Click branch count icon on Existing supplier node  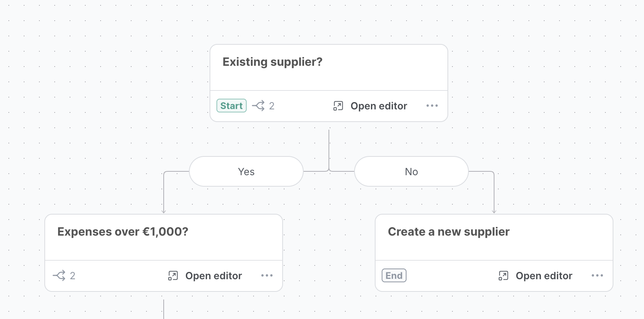[x=258, y=106]
